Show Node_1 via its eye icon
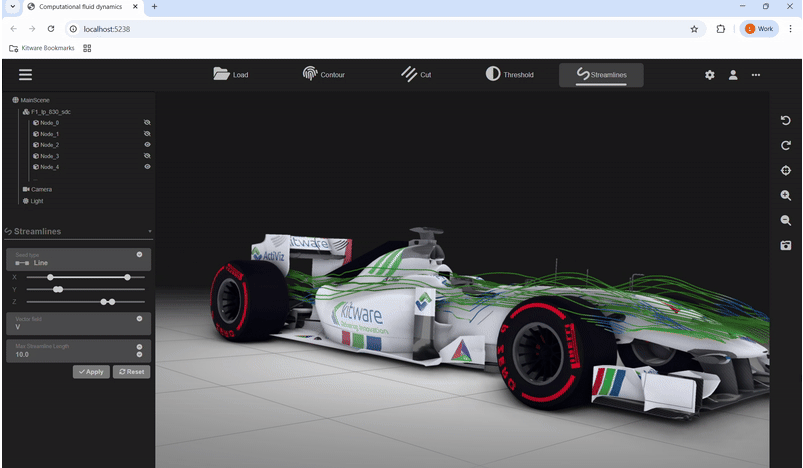Image resolution: width=803 pixels, height=468 pixels. tap(147, 134)
